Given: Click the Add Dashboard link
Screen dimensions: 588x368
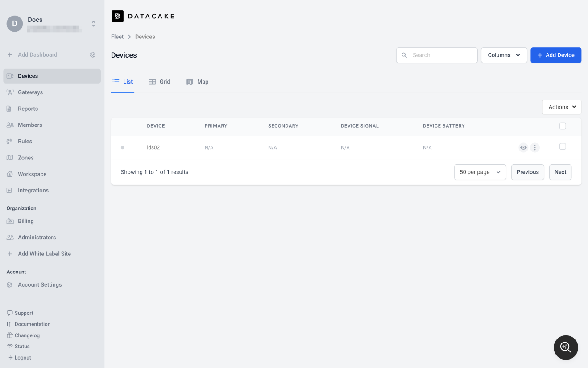Looking at the screenshot, I should [37, 54].
